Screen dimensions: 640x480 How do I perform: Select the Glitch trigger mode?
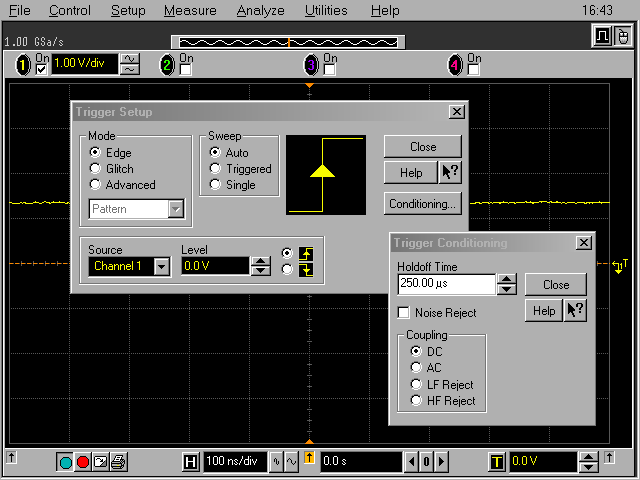tap(96, 169)
